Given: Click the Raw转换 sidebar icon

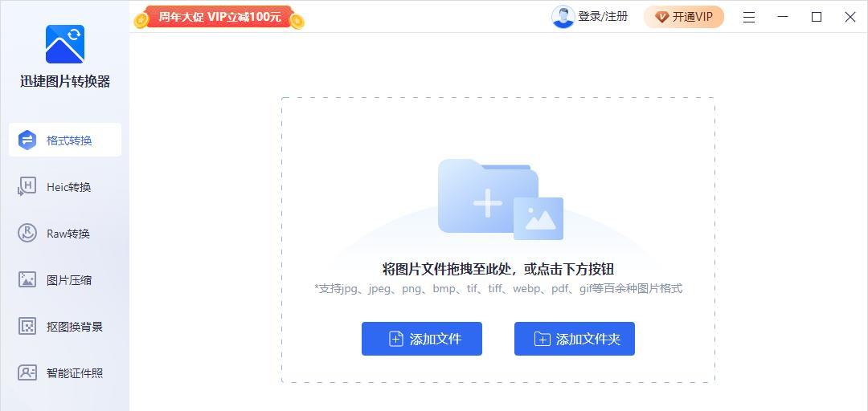Looking at the screenshot, I should click(27, 234).
